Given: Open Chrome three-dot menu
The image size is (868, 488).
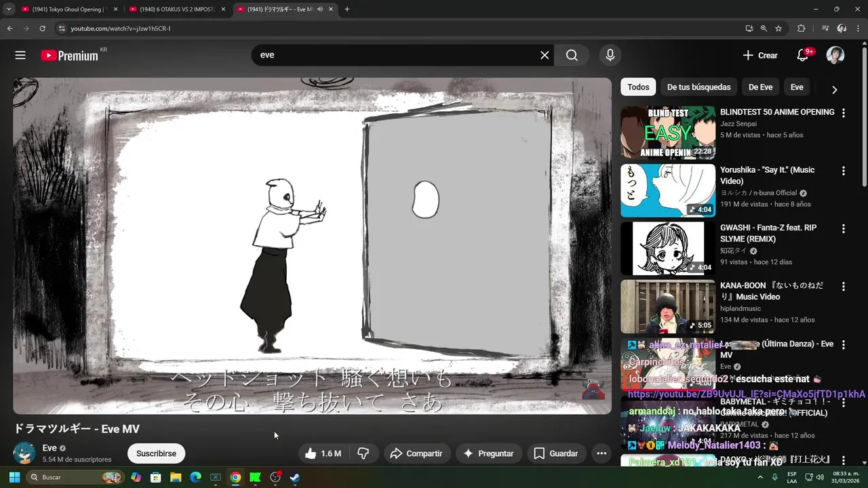Looking at the screenshot, I should [x=858, y=28].
